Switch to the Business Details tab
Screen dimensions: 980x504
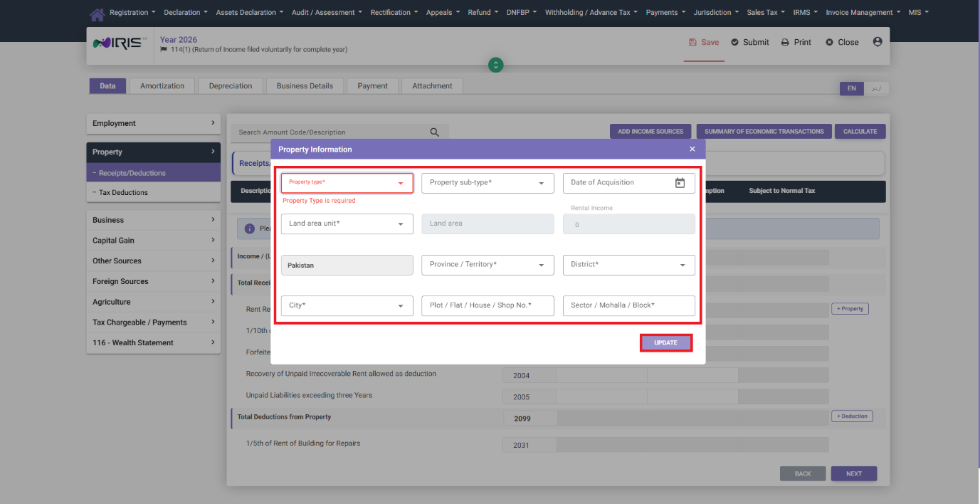(305, 86)
